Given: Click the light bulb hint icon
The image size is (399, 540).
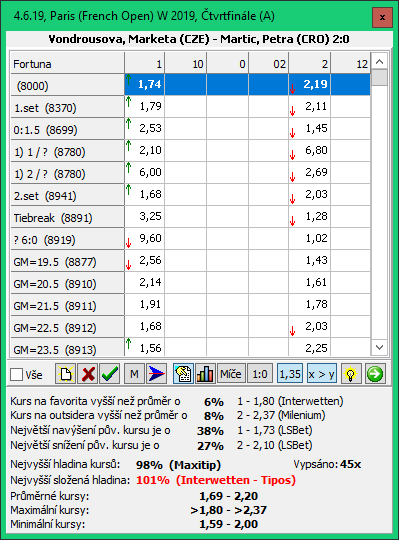Looking at the screenshot, I should [x=351, y=374].
